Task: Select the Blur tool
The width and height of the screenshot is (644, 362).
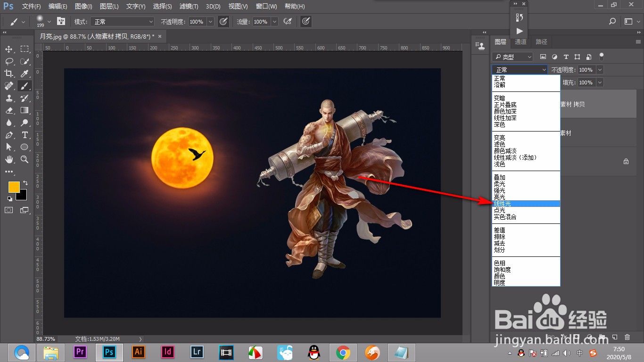Action: coord(9,123)
